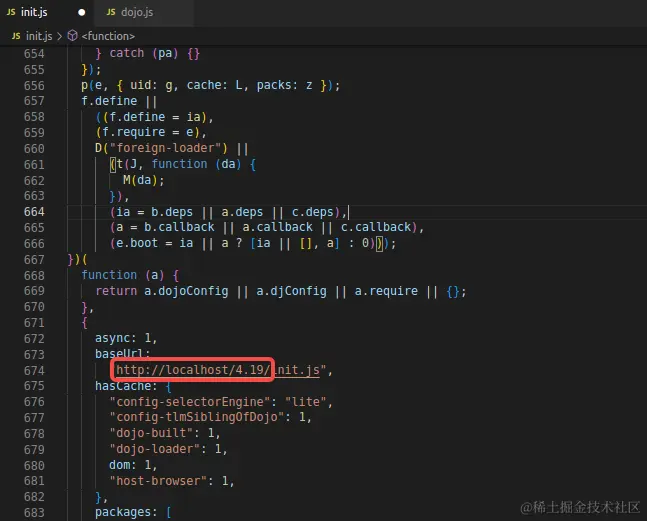The height and width of the screenshot is (521, 647).
Task: Open the dojo.js editor tab
Action: [143, 12]
